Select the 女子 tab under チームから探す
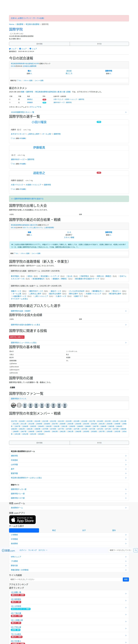Viewport: 138px width, 644px height. coord(84,530)
